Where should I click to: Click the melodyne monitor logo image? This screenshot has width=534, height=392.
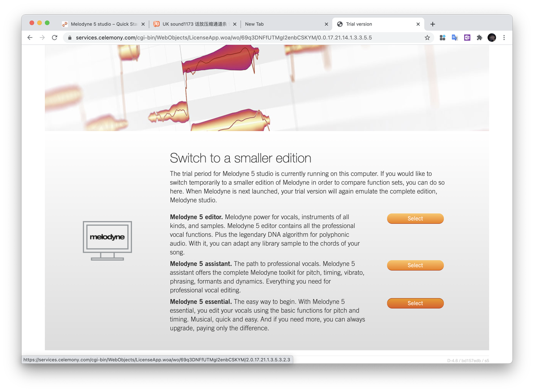click(x=107, y=241)
